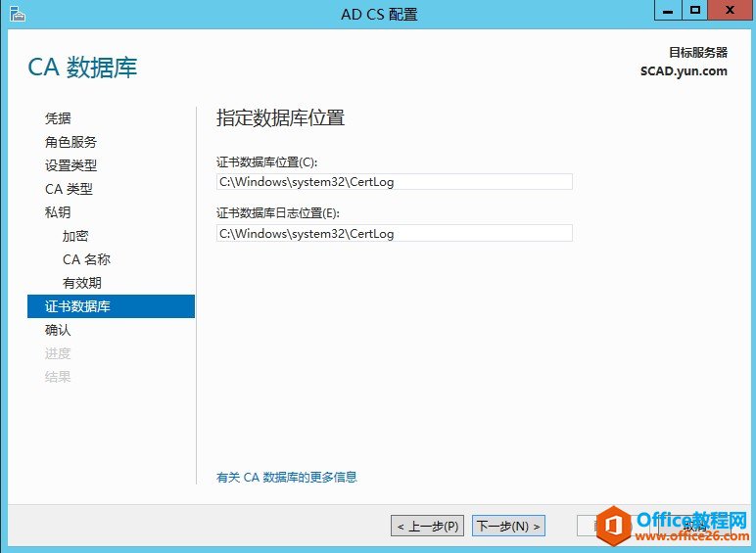Minimize the AD CS 配置 window

pos(667,11)
